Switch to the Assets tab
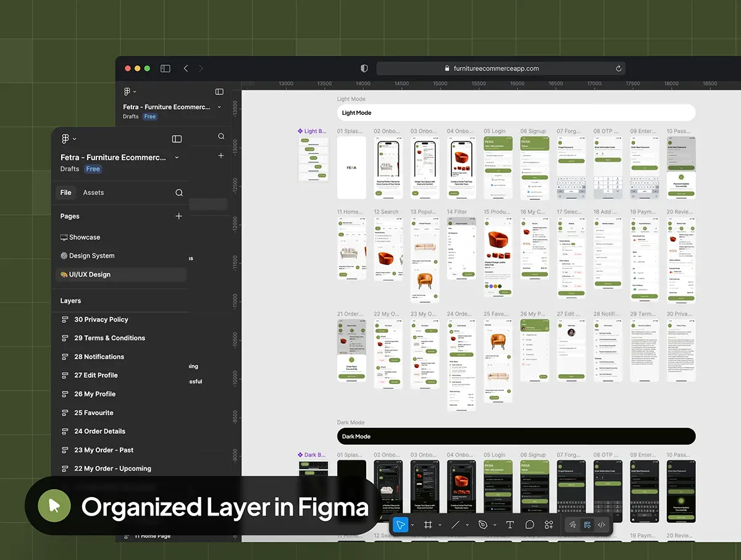Screen dimensions: 741x560 click(x=93, y=193)
